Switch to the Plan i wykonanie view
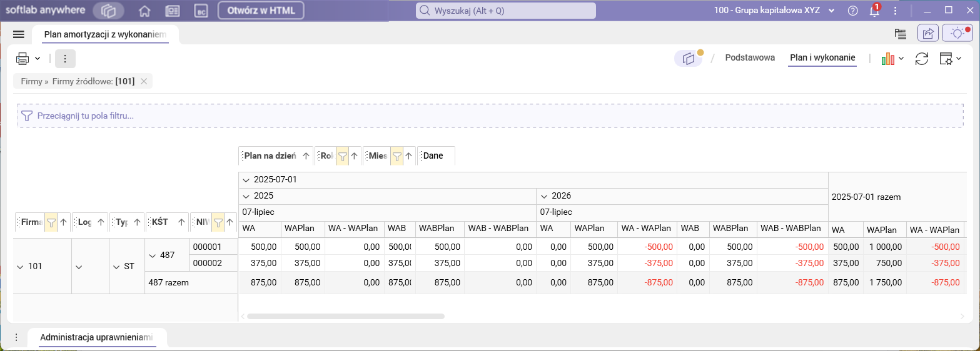The width and height of the screenshot is (980, 351). (x=822, y=57)
